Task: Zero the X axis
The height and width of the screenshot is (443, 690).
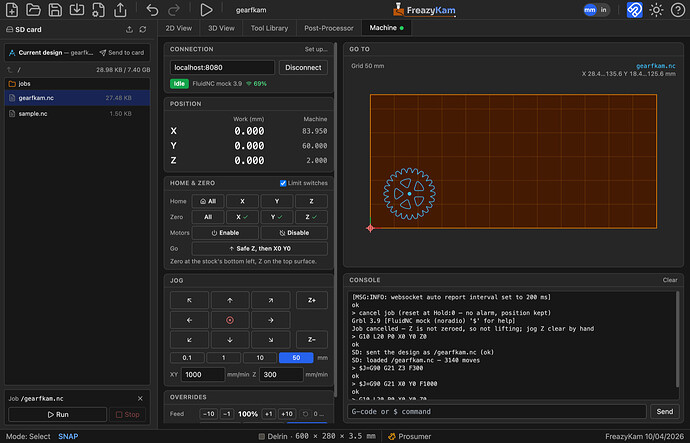Action: [242, 217]
